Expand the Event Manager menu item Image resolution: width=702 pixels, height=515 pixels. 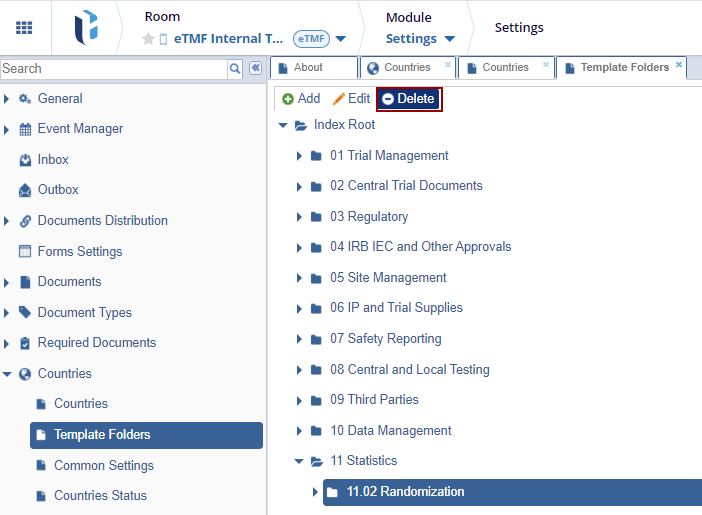click(x=7, y=129)
